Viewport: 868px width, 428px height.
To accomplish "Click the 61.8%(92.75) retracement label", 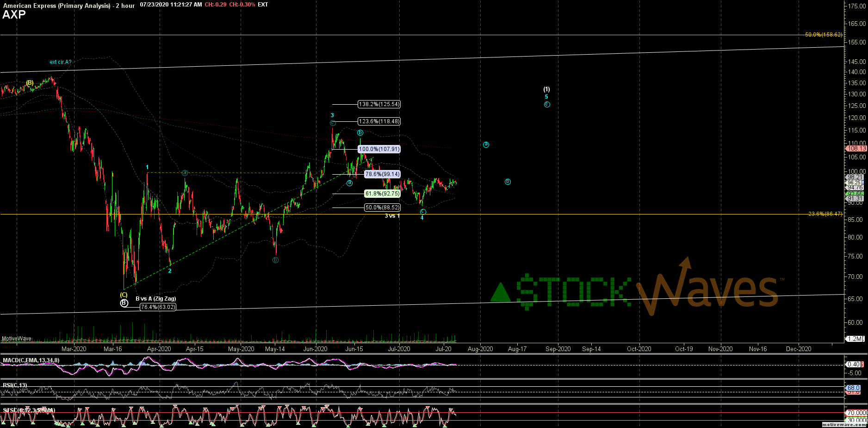I will click(382, 194).
